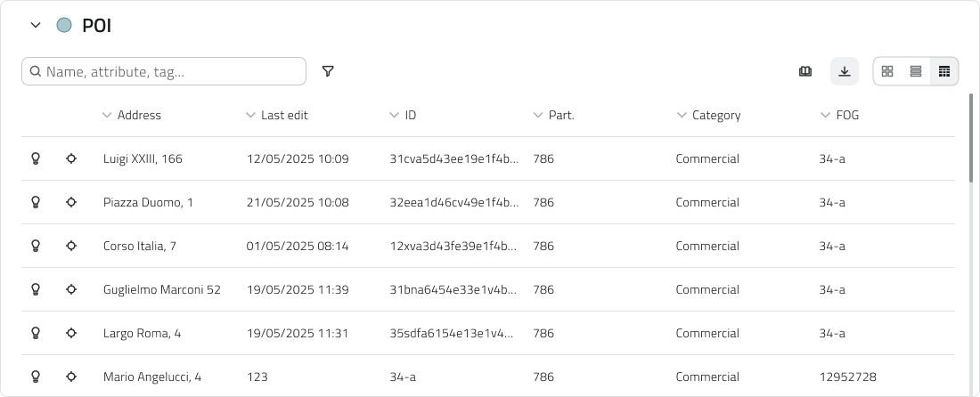Select the table view layout
The width and height of the screenshot is (980, 397).
tap(944, 71)
